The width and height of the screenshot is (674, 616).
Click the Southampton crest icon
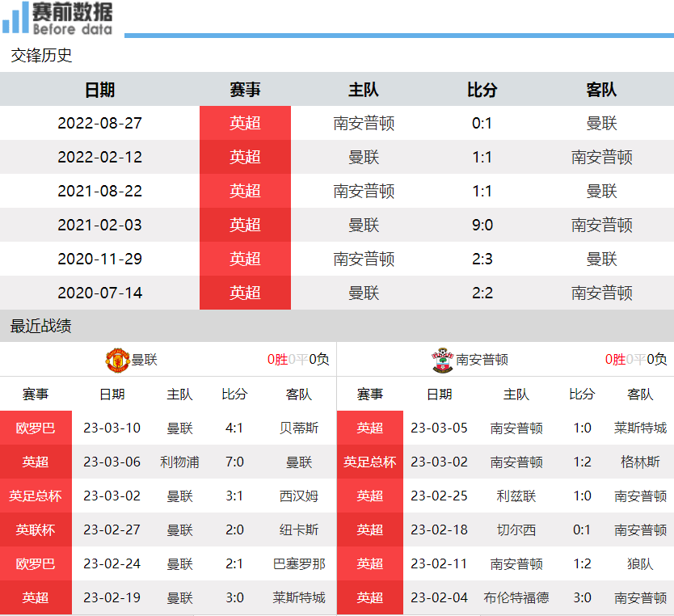[x=442, y=361]
